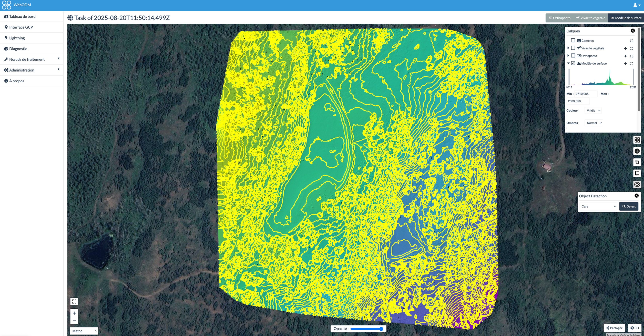Click the Partager share button
Image resolution: width=644 pixels, height=336 pixels.
(614, 328)
